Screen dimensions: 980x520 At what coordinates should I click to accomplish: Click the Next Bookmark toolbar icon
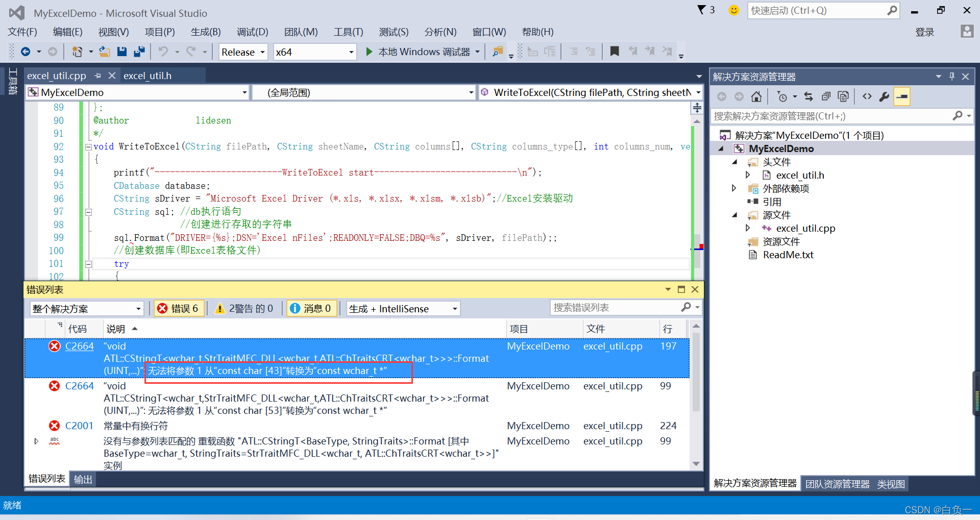tap(650, 51)
